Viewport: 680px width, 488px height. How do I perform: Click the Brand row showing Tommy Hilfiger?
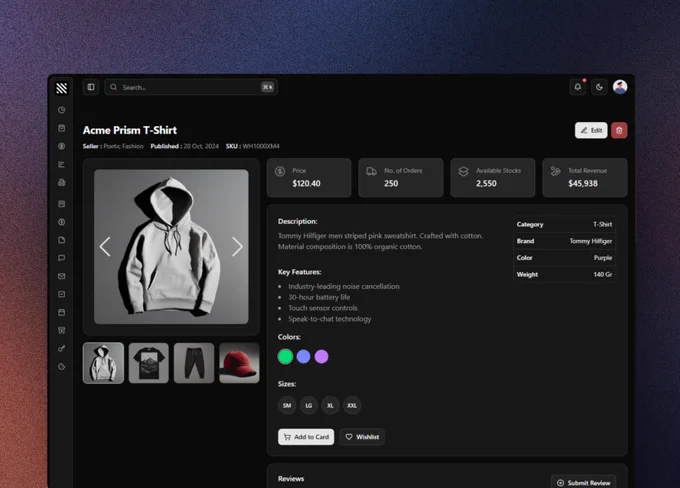564,241
